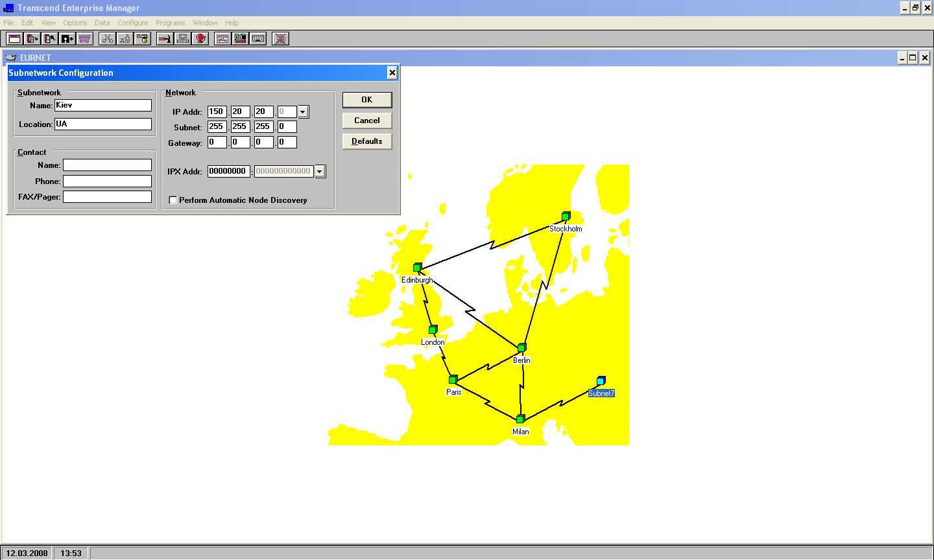Open the IPX Addr node dropdown arrow
This screenshot has height=560, width=934.
coord(320,172)
